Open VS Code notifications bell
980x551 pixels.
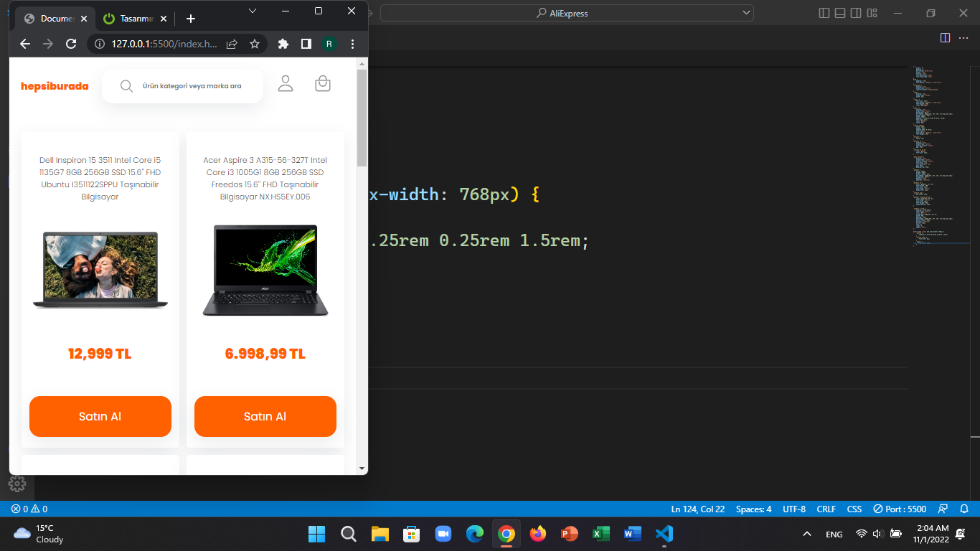964,509
